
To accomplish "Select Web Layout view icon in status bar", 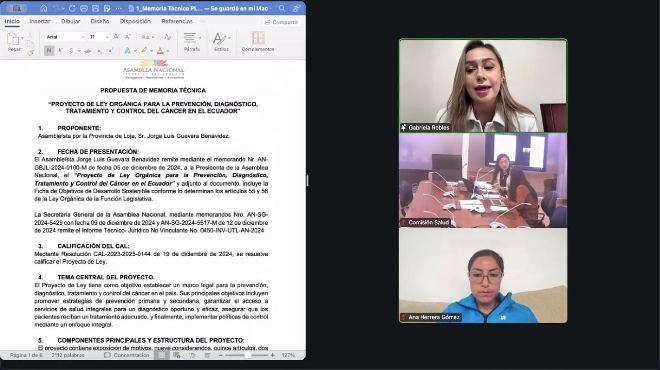I will coord(177,355).
